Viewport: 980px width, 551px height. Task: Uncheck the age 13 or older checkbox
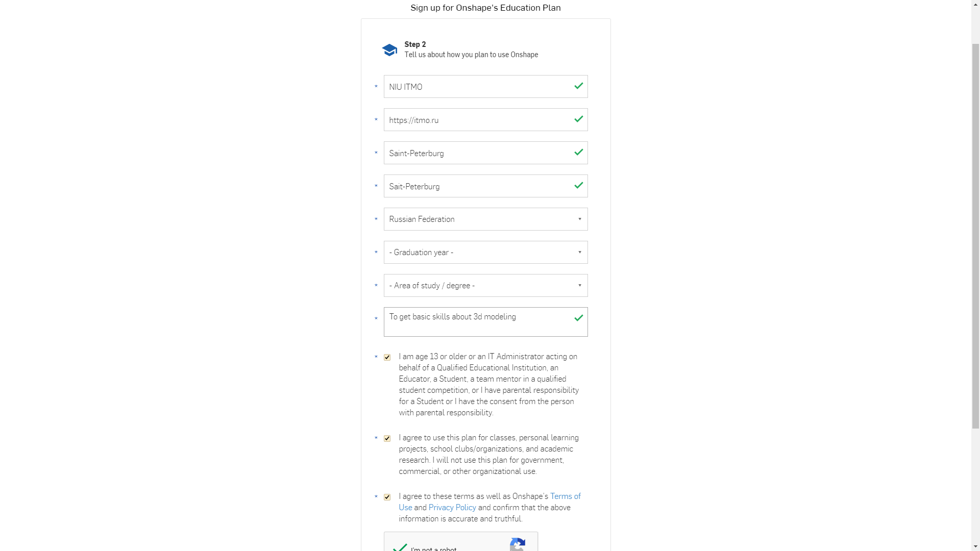(x=387, y=357)
